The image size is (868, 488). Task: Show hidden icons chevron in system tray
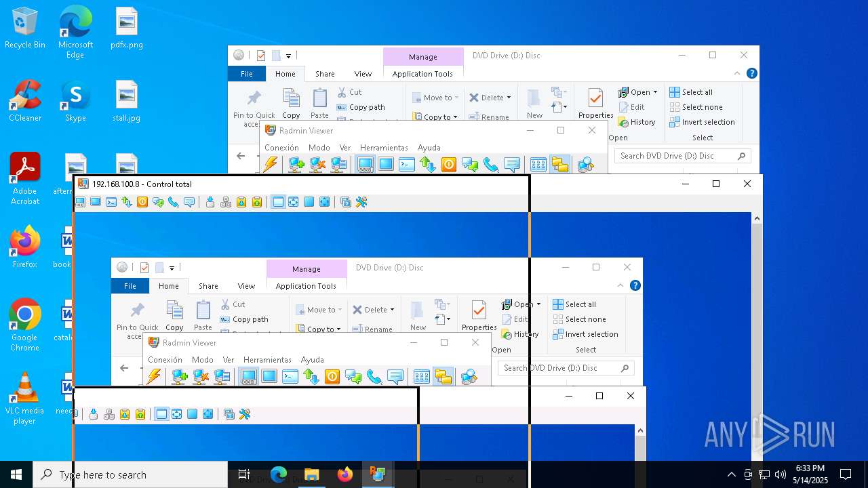click(x=731, y=474)
